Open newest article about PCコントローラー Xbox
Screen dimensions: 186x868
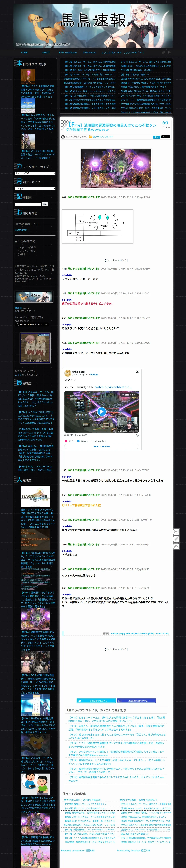[35, 468]
